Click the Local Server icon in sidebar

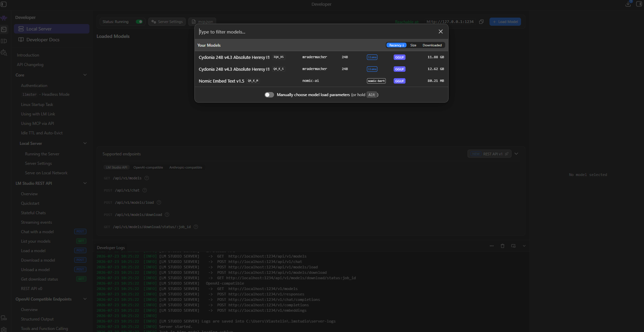[x=21, y=29]
